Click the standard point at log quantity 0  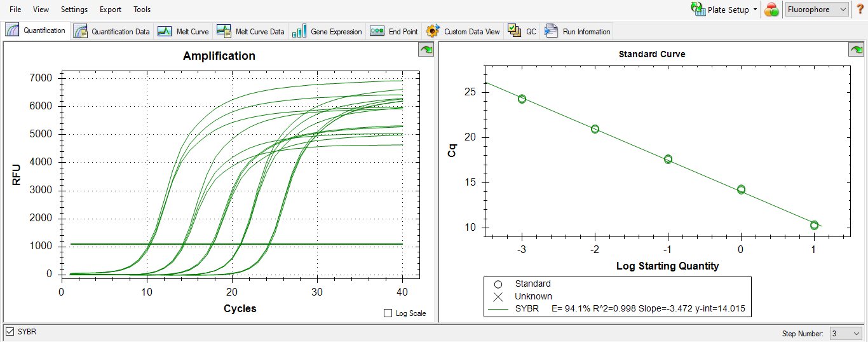[741, 189]
